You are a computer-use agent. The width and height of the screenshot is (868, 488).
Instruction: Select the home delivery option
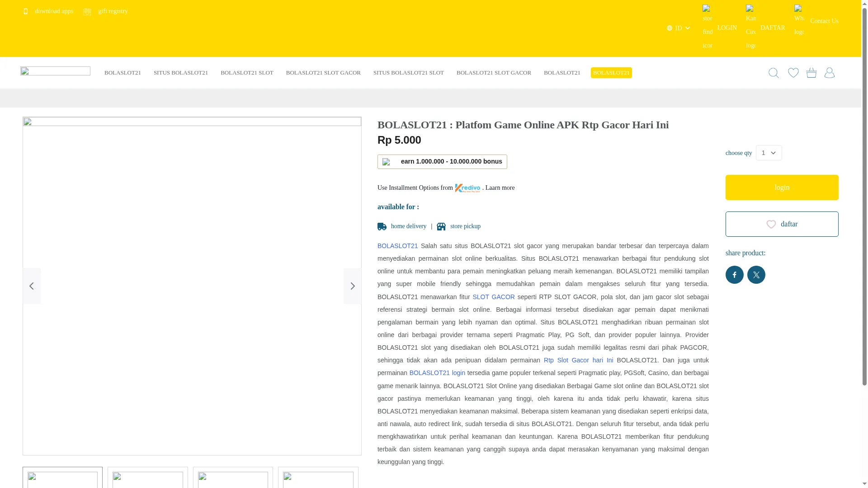pyautogui.click(x=409, y=226)
